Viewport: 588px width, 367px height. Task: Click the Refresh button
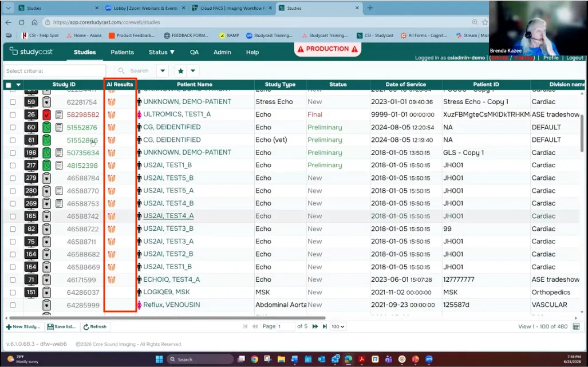click(95, 326)
